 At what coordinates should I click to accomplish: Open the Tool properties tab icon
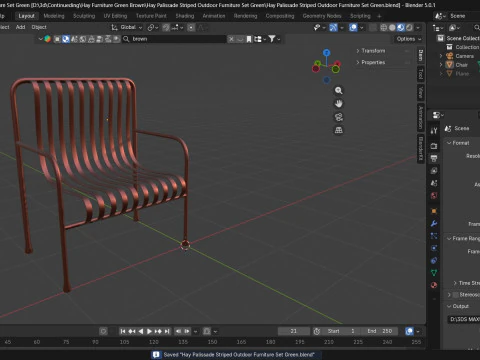click(x=434, y=131)
